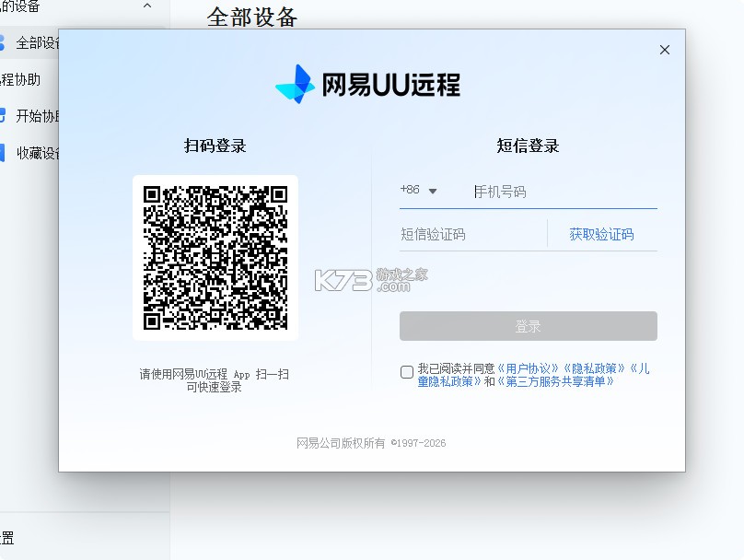Close the login dialog with the X

point(664,50)
